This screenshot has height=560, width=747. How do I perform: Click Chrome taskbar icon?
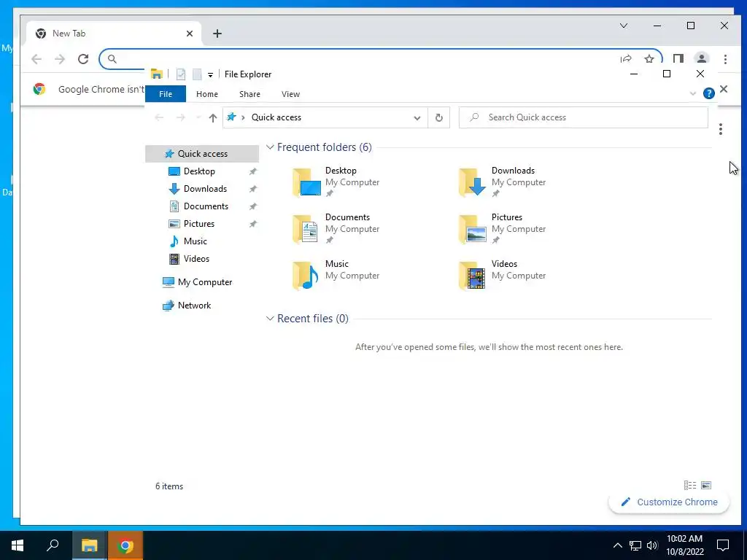(125, 545)
